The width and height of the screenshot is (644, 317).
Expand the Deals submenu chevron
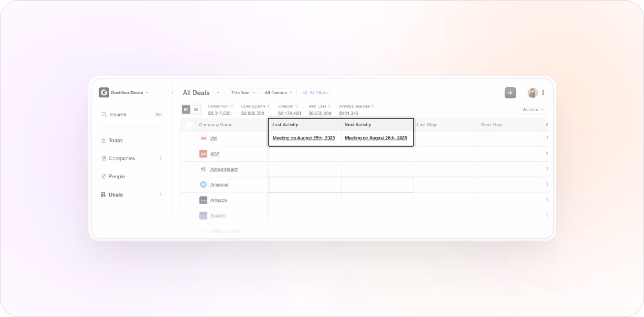click(161, 195)
